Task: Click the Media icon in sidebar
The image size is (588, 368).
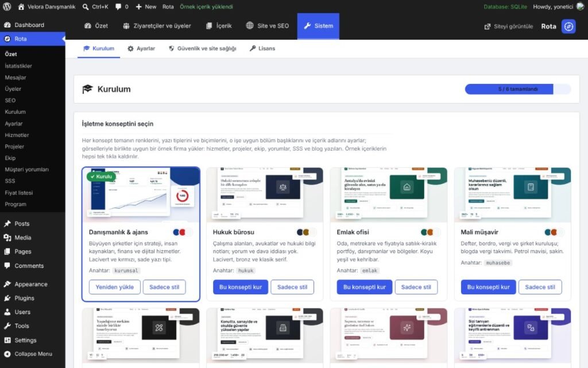Action: pos(7,237)
